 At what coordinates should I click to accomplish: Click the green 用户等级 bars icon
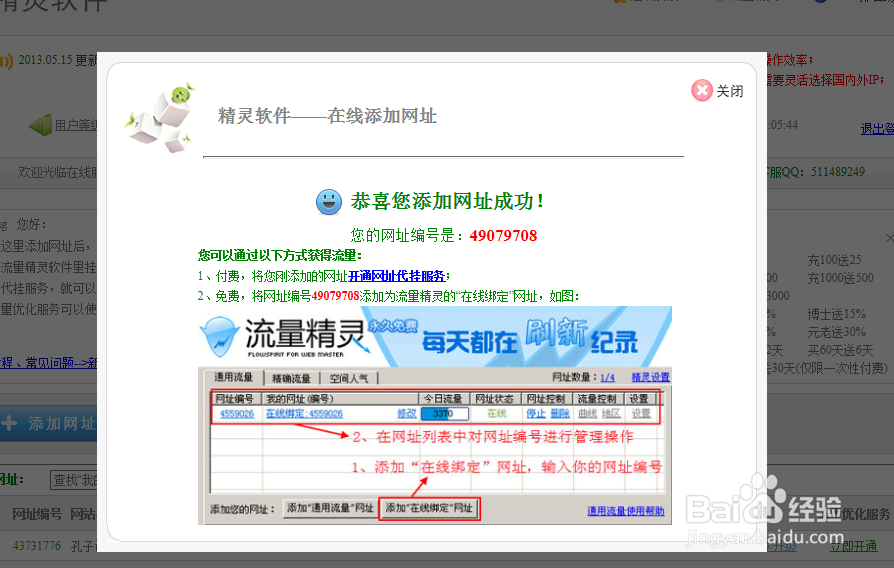pos(40,125)
